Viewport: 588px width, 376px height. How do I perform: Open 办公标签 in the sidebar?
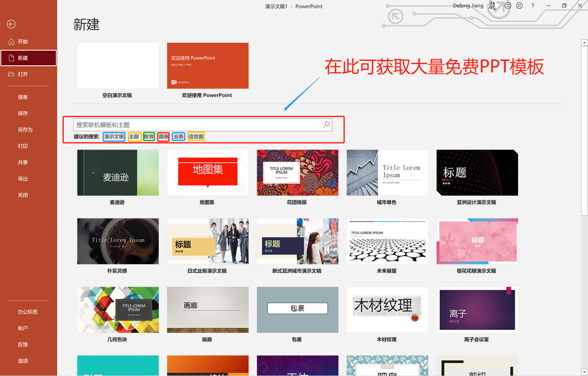[28, 312]
